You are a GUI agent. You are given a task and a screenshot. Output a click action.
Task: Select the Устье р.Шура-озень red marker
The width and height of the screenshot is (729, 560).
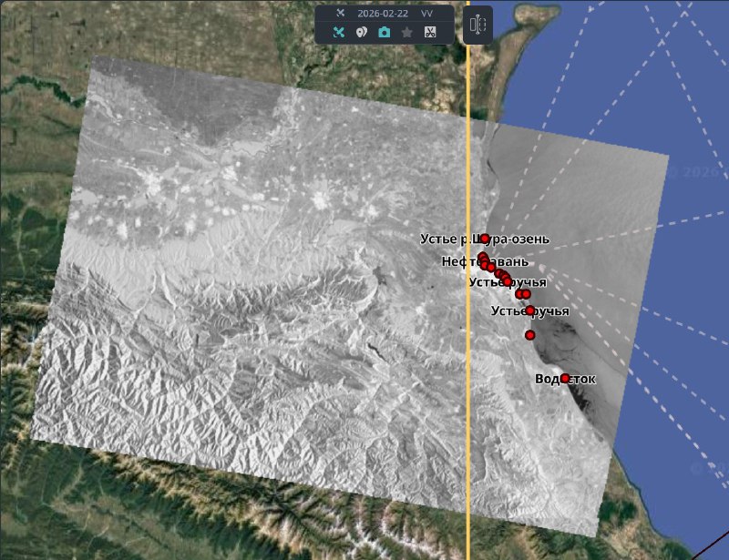pyautogui.click(x=485, y=239)
